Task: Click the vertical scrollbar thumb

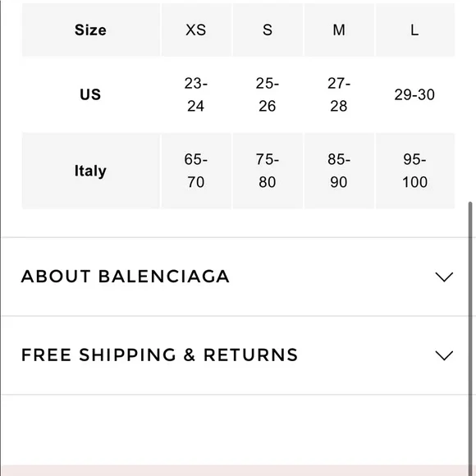Action: point(470,338)
